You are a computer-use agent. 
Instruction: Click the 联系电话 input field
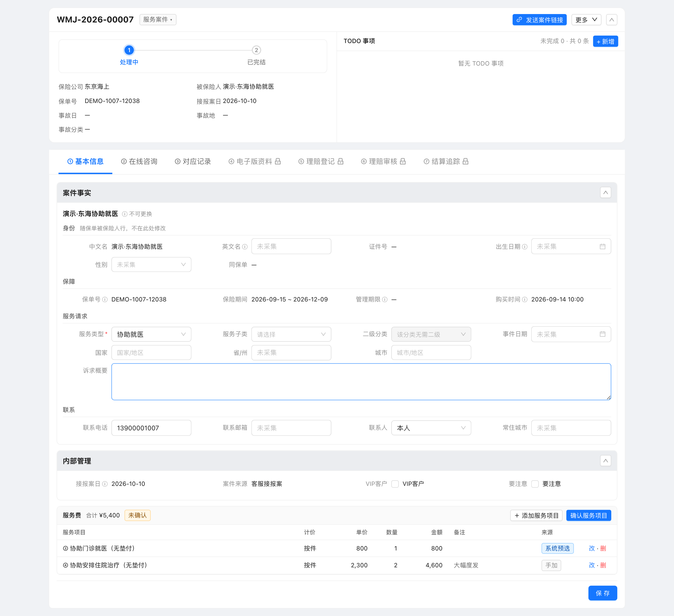tap(151, 428)
